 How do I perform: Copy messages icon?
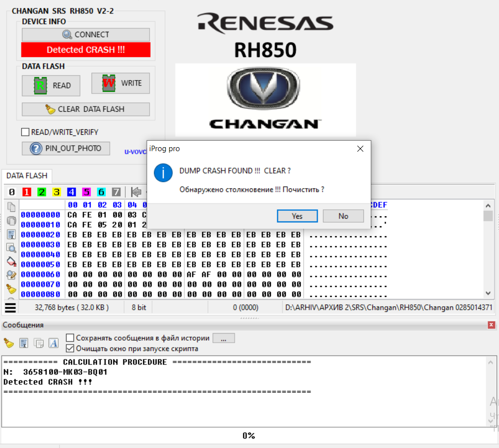click(x=39, y=343)
